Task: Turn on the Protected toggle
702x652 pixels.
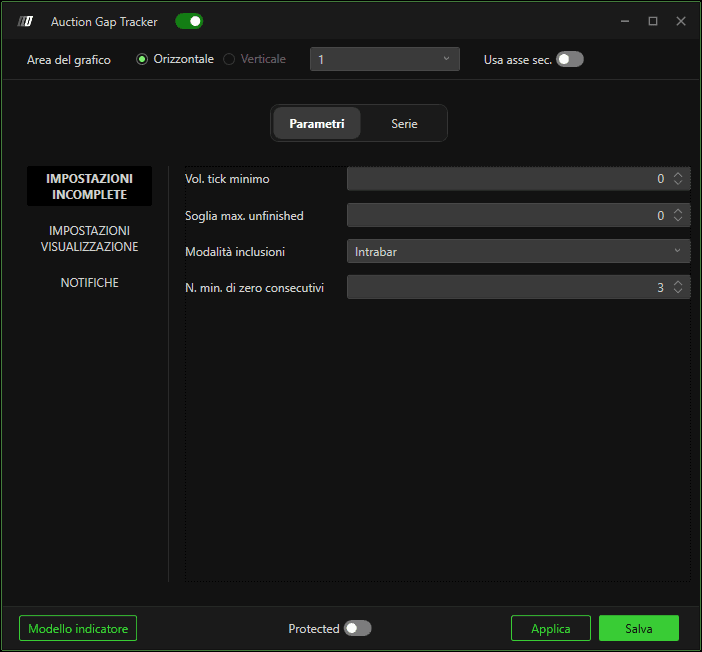Action: pos(357,628)
